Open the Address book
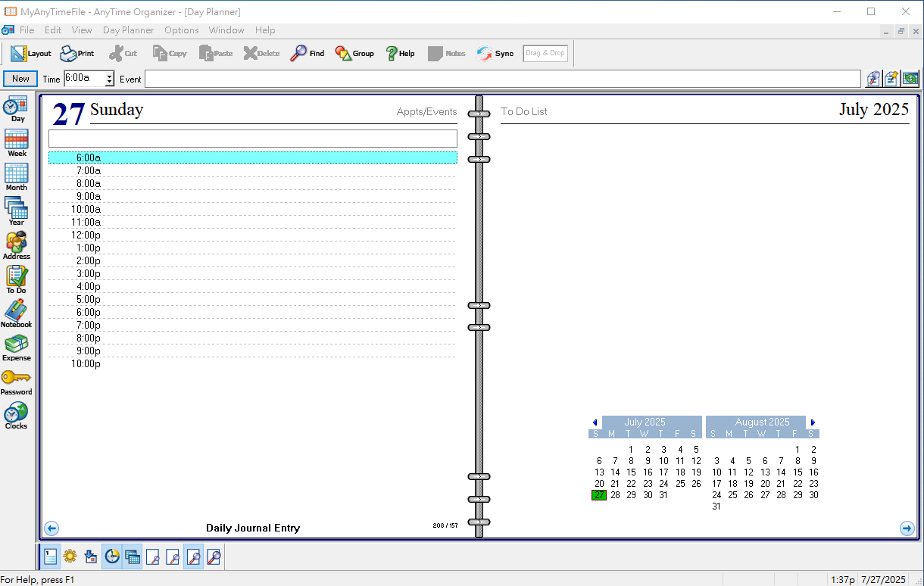924x586 pixels. (17, 247)
